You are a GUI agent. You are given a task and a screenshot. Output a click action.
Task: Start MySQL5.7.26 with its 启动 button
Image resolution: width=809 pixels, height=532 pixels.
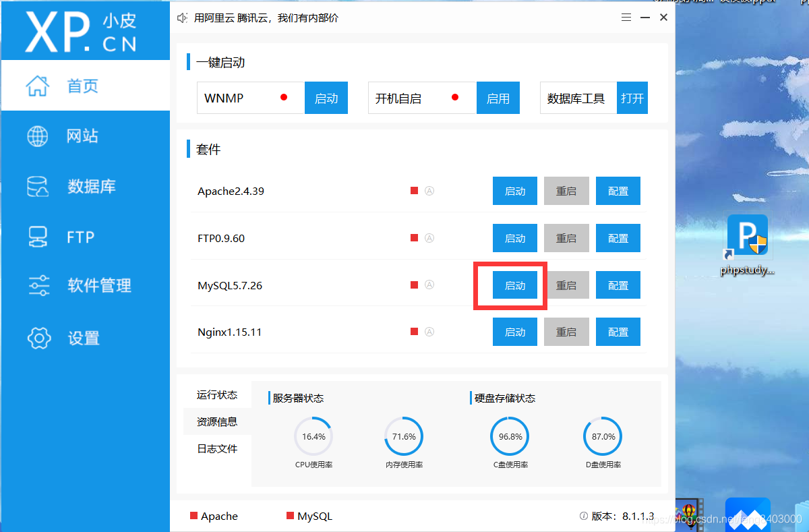click(515, 285)
